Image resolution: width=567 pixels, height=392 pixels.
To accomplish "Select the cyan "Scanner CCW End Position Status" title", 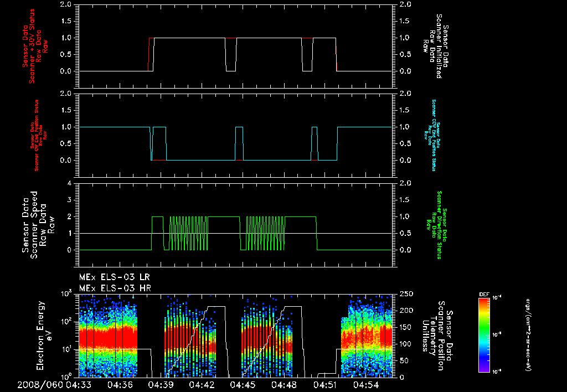I will click(432, 135).
